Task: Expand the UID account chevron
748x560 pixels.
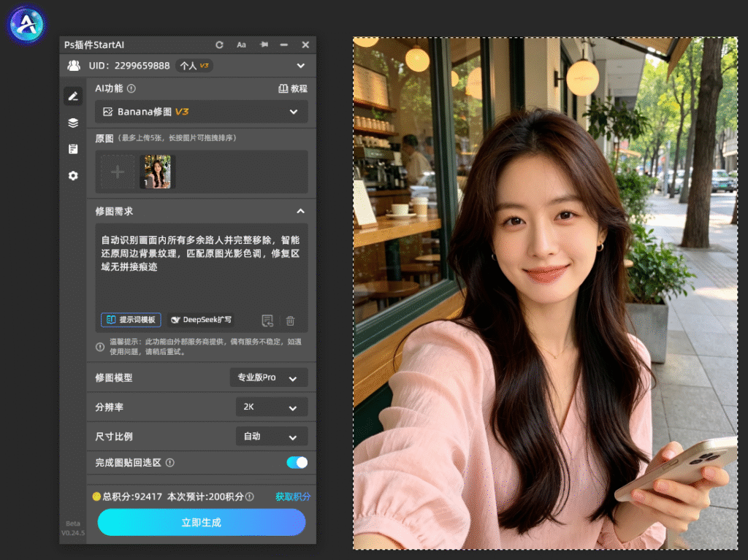Action: tap(300, 66)
